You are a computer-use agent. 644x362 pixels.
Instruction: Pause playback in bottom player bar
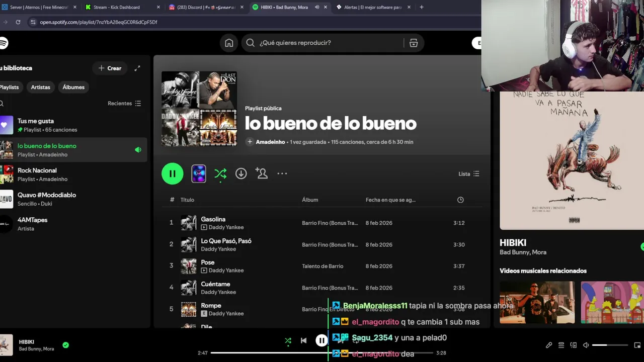(321, 340)
